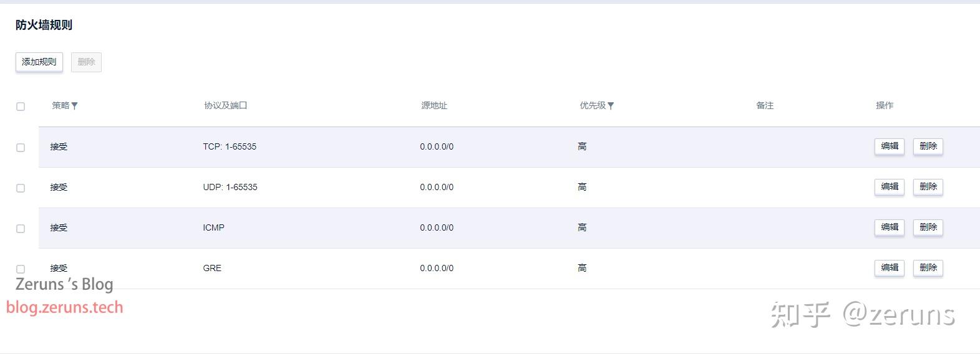Click the 源地址 column header
The height and width of the screenshot is (354, 980).
(434, 105)
